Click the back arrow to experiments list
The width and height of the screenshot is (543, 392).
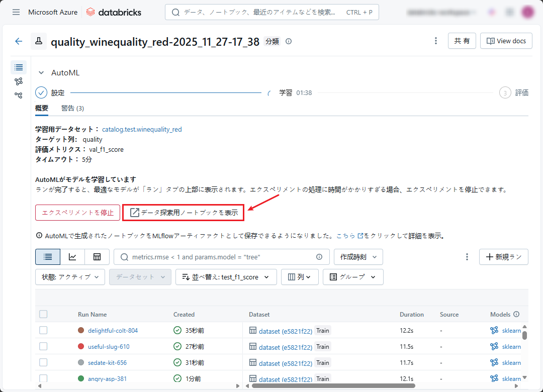[19, 41]
